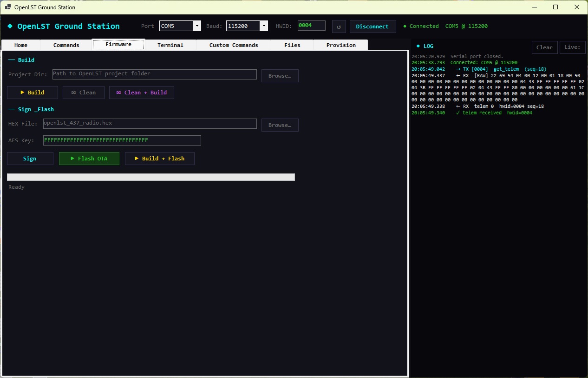The width and height of the screenshot is (588, 378).
Task: Switch to the Terminal tab
Action: click(x=170, y=45)
